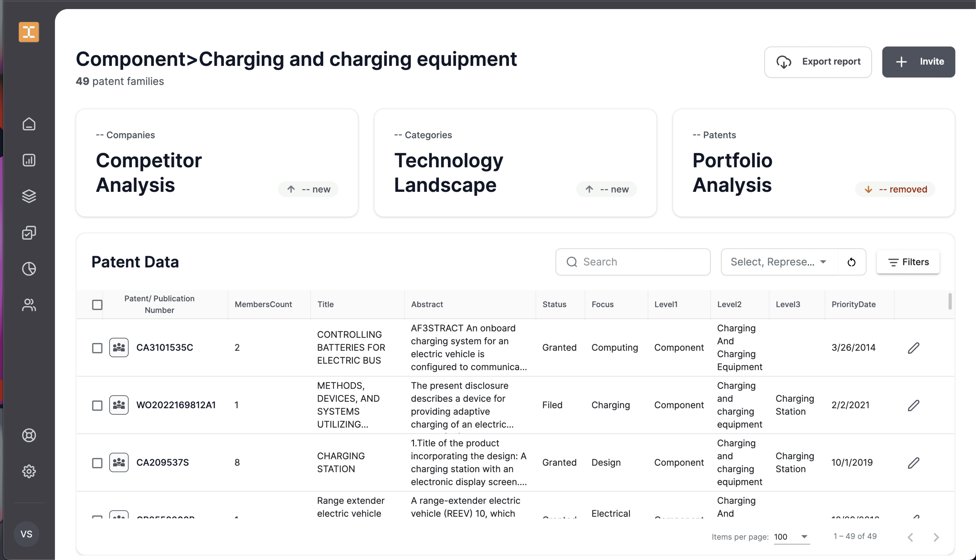Click the family members icon for CA209537S
Viewport: 976px width, 560px height.
click(119, 462)
